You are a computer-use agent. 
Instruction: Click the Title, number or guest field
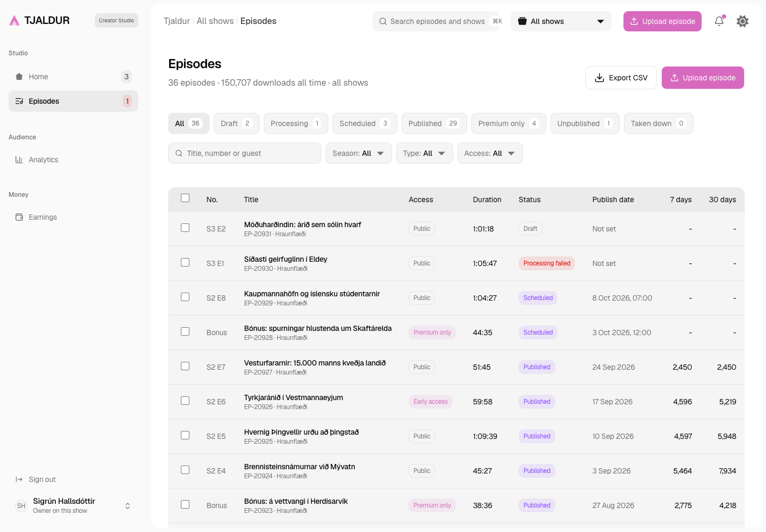coord(245,153)
